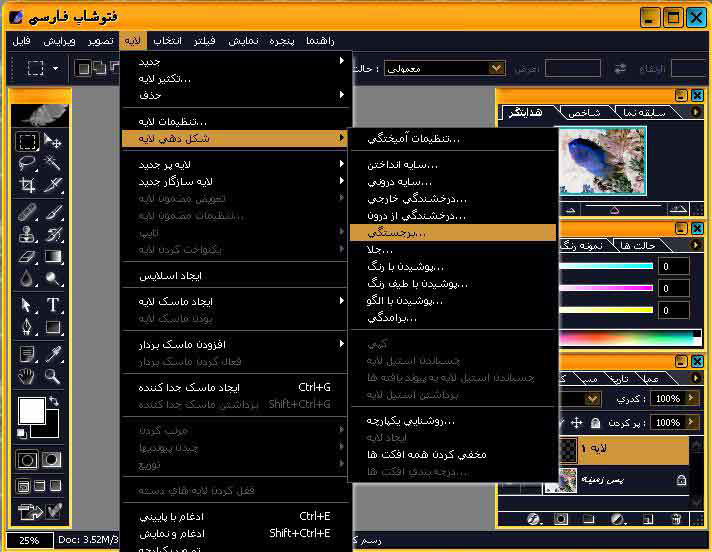
Task: Toggle lock position for the layer
Action: [x=576, y=423]
